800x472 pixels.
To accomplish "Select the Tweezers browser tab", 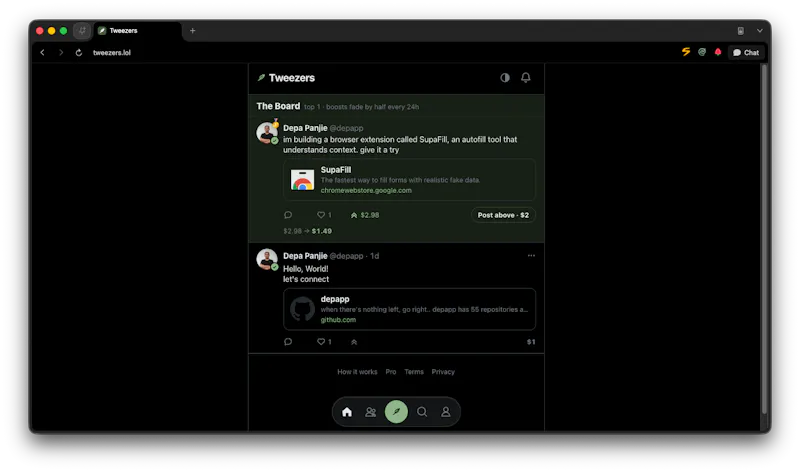I will point(138,31).
